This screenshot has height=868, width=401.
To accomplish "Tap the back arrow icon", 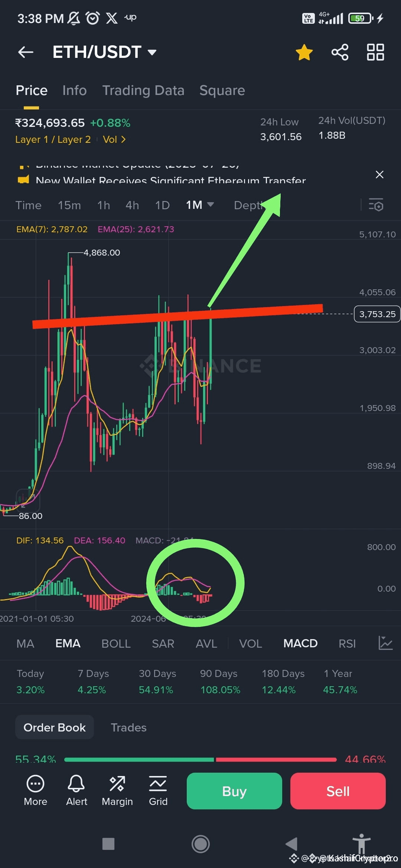I will click(26, 52).
